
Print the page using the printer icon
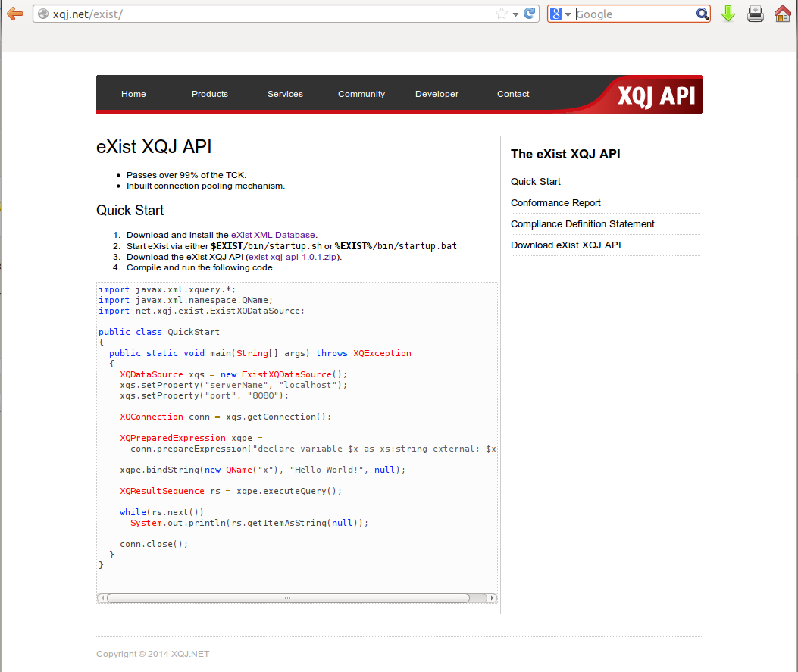(755, 14)
